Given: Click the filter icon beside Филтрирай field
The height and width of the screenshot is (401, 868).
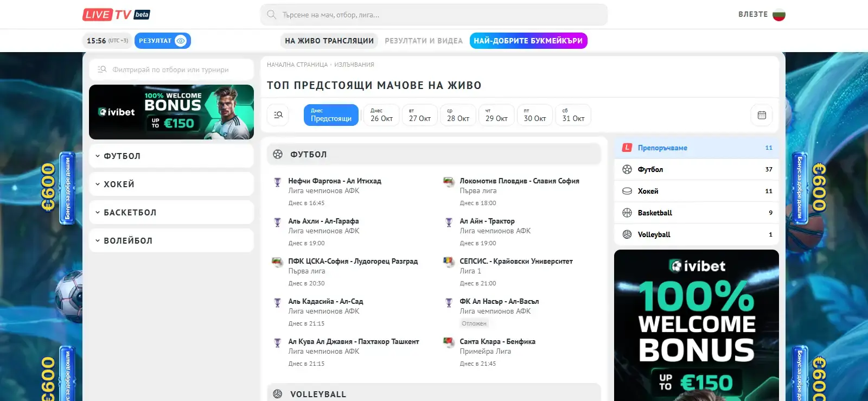Looking at the screenshot, I should click(102, 69).
